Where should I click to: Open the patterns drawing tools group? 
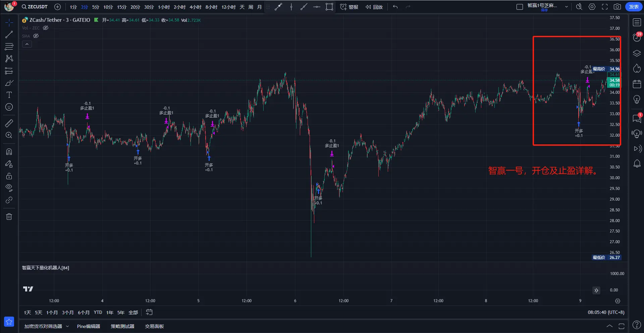tap(9, 59)
